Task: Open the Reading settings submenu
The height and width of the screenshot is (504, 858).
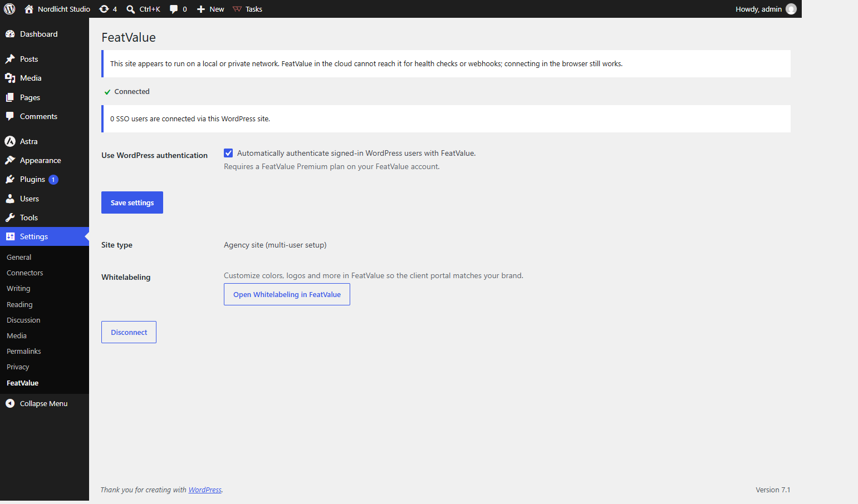Action: (19, 304)
